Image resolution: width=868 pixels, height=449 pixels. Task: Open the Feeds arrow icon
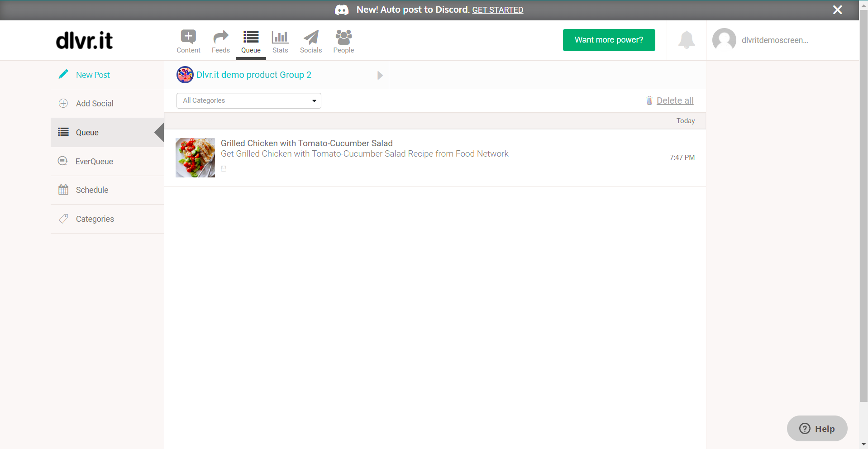tap(221, 37)
